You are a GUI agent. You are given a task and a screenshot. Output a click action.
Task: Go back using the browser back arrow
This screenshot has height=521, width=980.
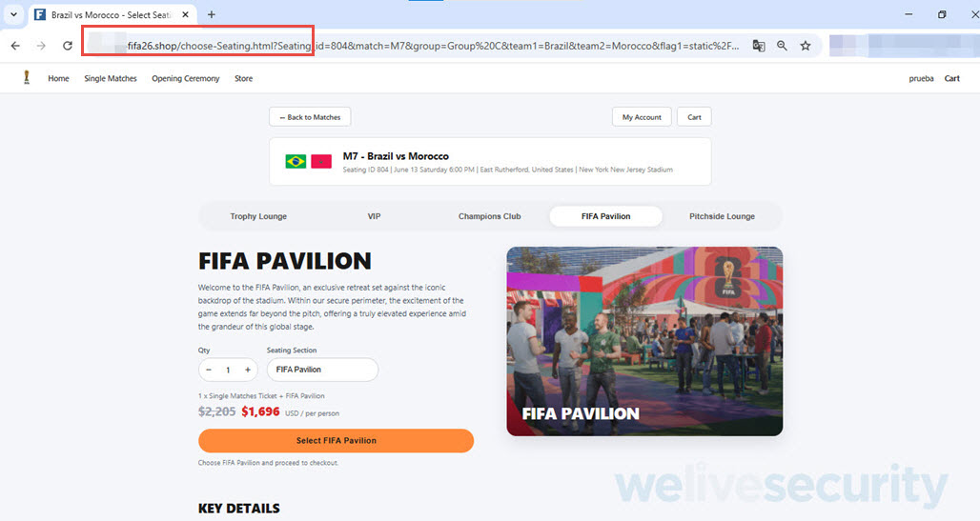point(15,46)
